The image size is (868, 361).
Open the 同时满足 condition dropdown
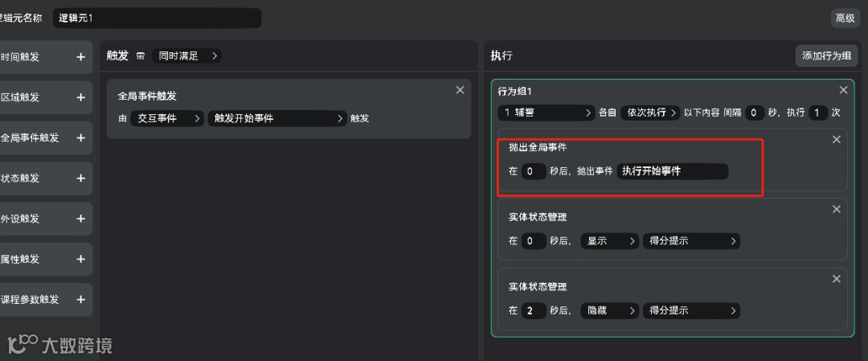[187, 55]
